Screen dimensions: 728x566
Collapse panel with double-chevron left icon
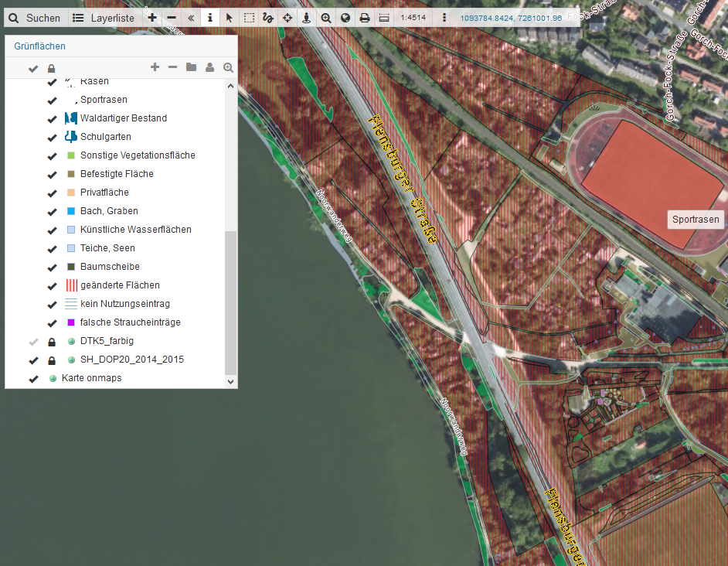click(x=191, y=18)
